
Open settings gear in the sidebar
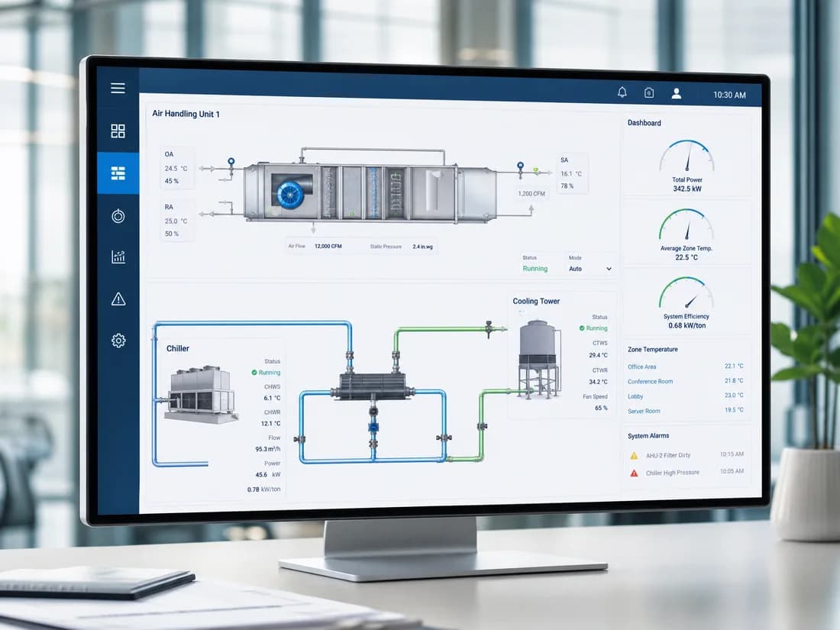(x=118, y=341)
